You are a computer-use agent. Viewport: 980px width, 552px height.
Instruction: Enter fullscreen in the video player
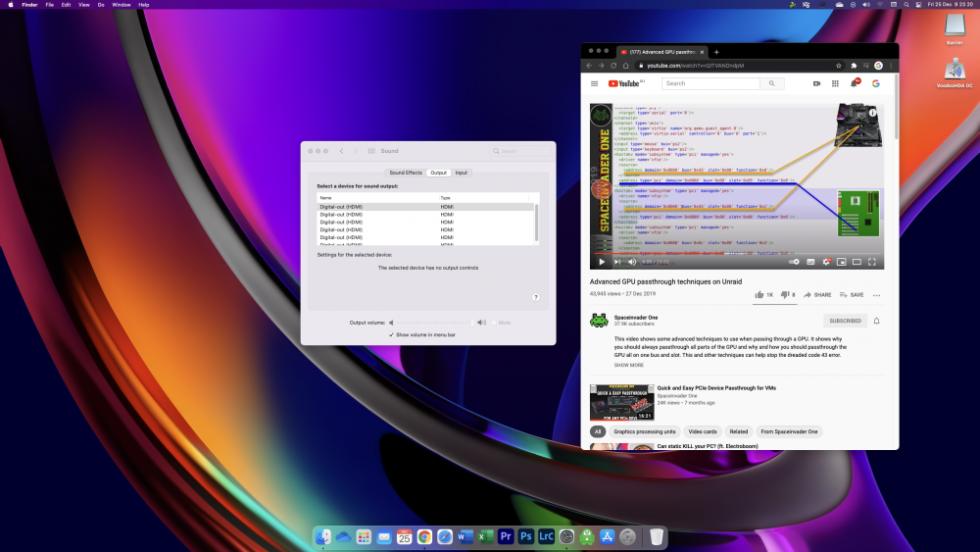[872, 262]
